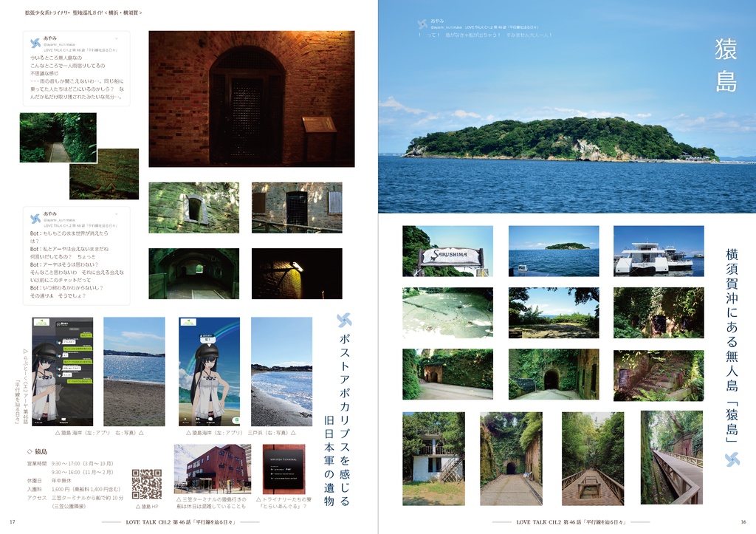Select the lit wall lamp night photo

(x=297, y=273)
